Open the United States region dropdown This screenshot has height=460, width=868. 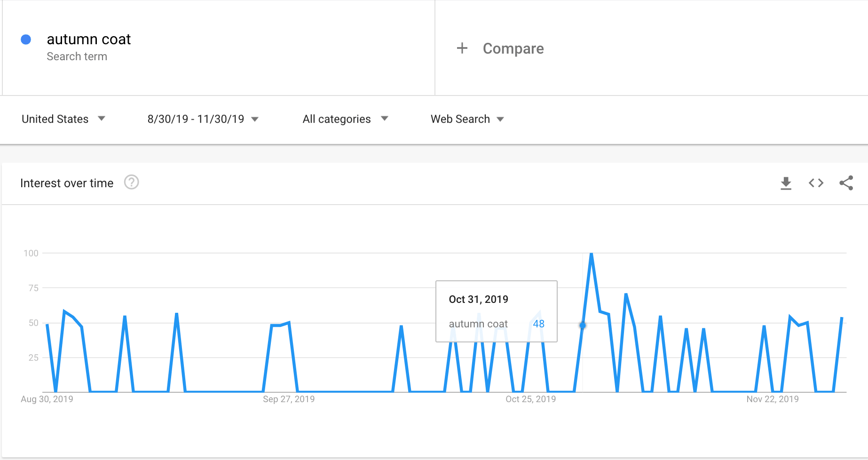coord(63,119)
